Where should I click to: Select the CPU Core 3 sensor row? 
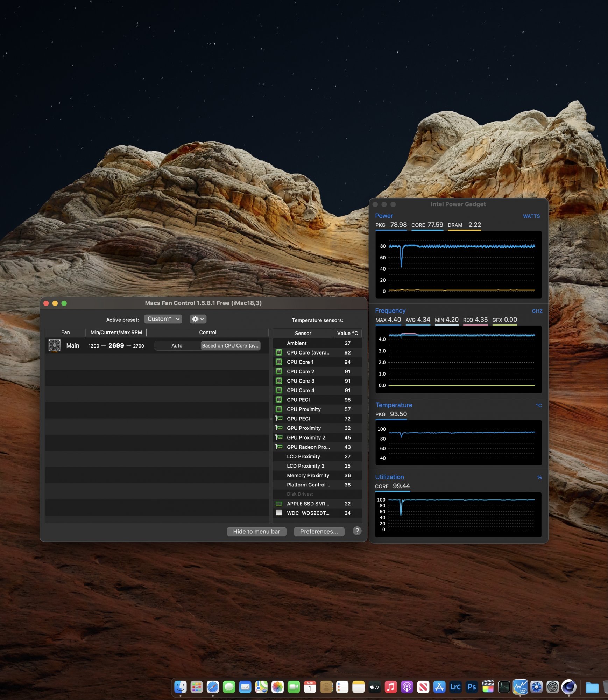point(318,381)
